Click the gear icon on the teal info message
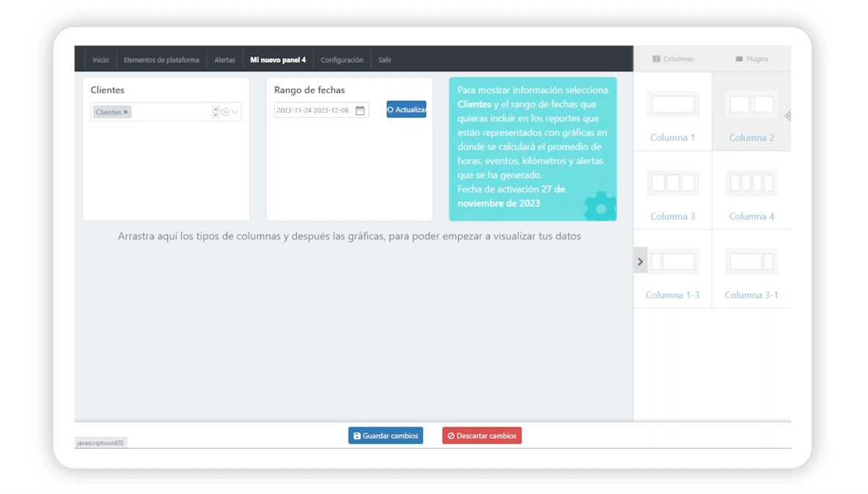868x494 pixels. point(600,207)
